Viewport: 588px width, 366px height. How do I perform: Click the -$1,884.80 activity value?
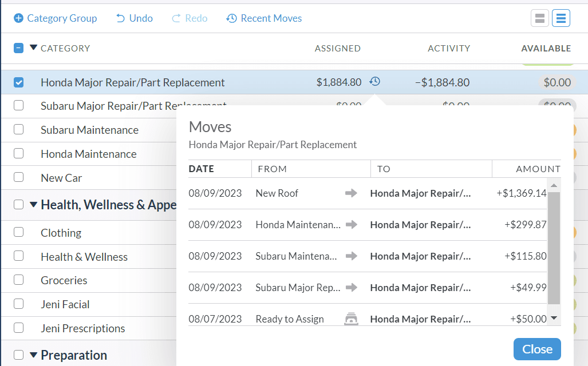coord(442,82)
